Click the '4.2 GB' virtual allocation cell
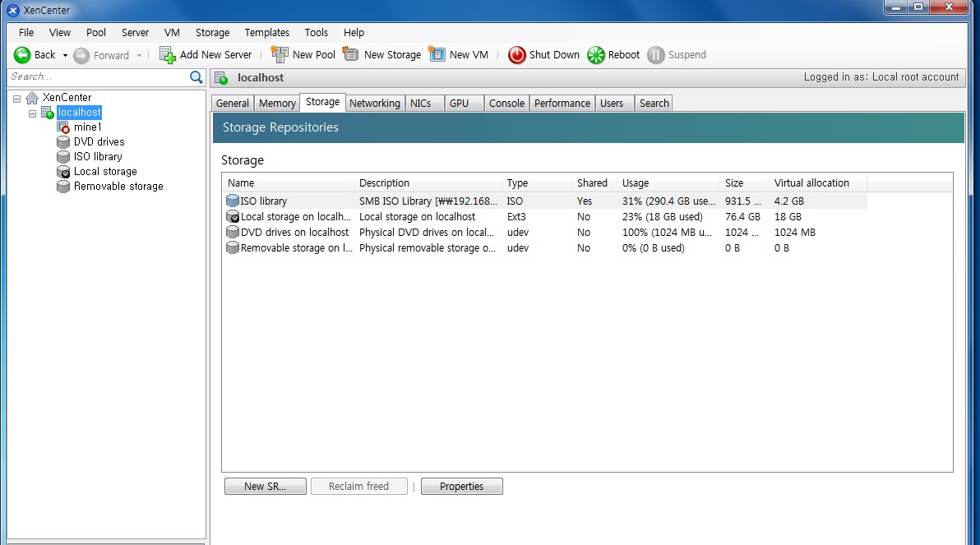The width and height of the screenshot is (980, 545). tap(788, 201)
